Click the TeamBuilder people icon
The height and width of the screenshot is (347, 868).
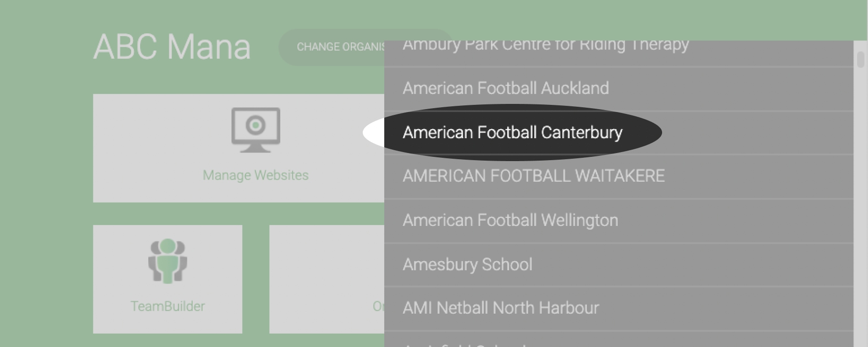[168, 261]
